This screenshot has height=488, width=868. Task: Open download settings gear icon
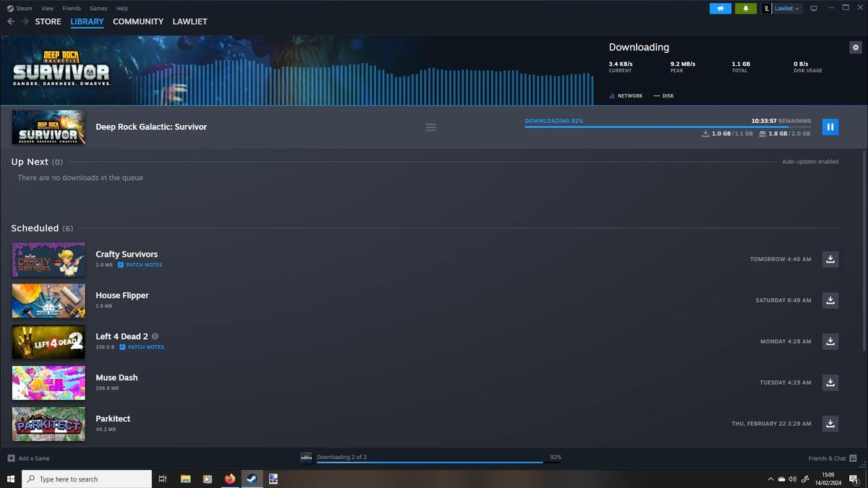click(x=855, y=48)
